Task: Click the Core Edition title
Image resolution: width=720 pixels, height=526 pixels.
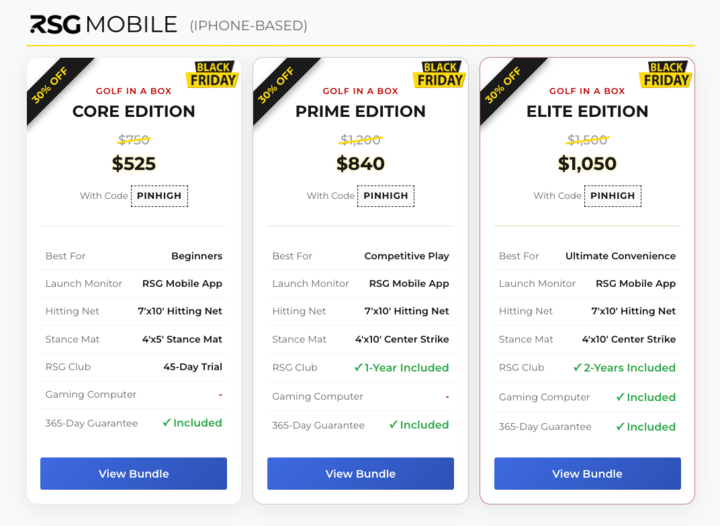Action: 133,112
